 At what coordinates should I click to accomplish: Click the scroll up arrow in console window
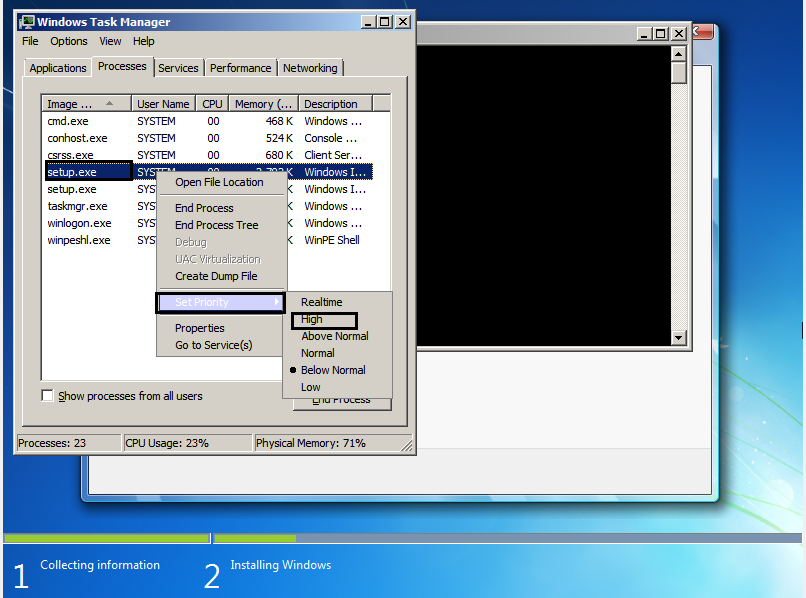pyautogui.click(x=679, y=54)
